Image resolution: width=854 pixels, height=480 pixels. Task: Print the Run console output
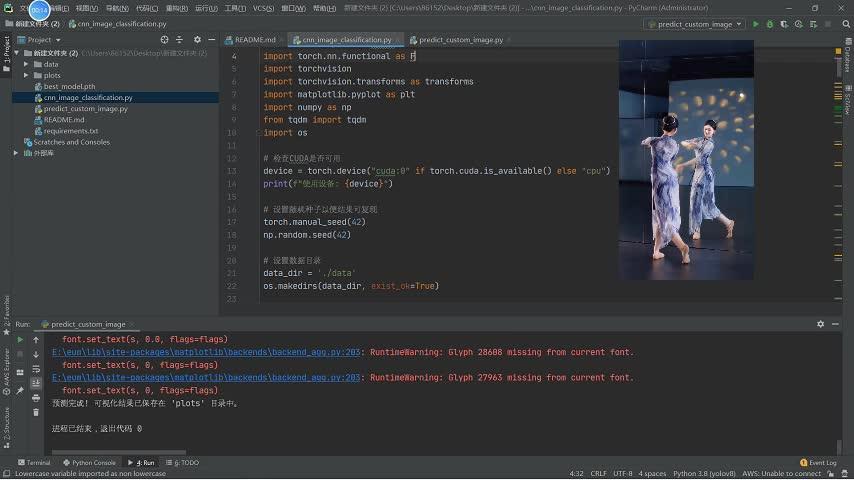coord(36,397)
